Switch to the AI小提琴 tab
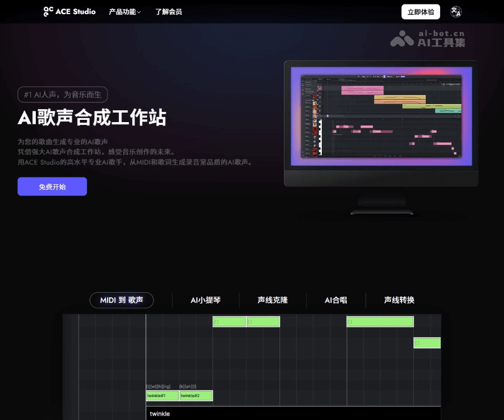Screen dimensions: 504x420 point(207,300)
